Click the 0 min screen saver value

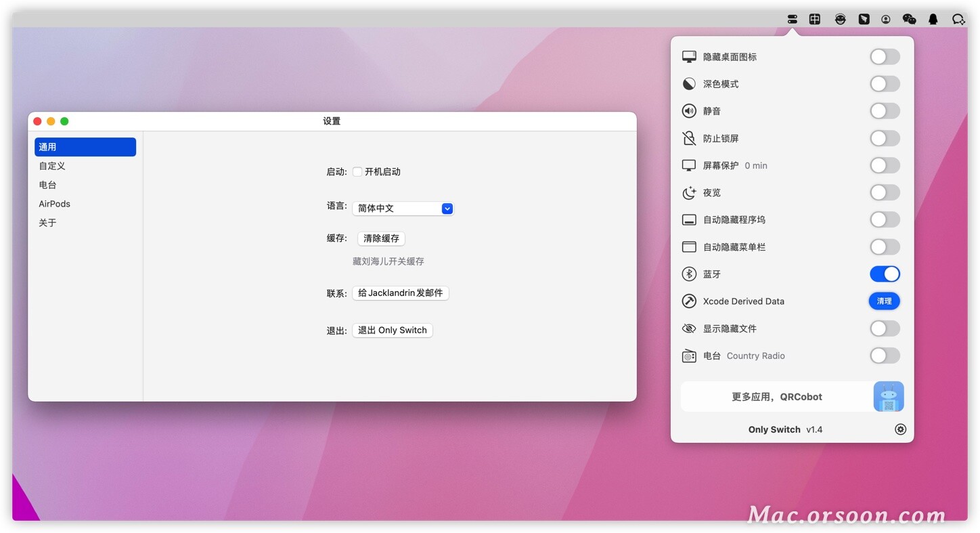(756, 166)
